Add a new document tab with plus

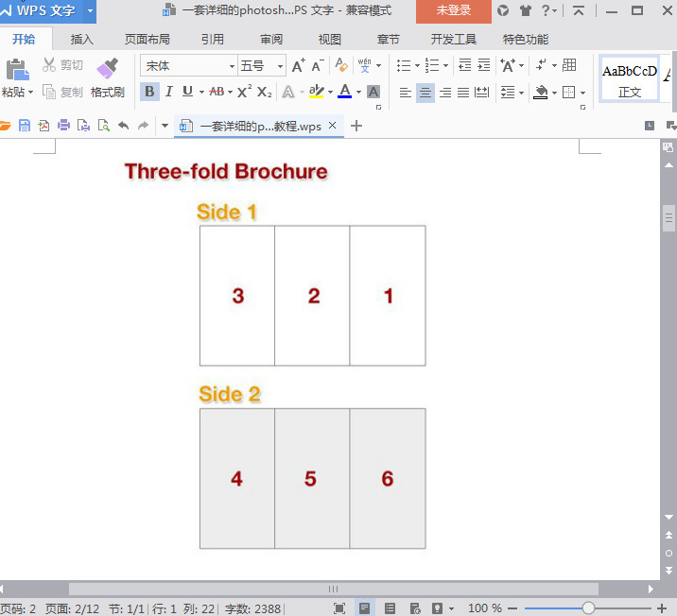click(x=356, y=126)
